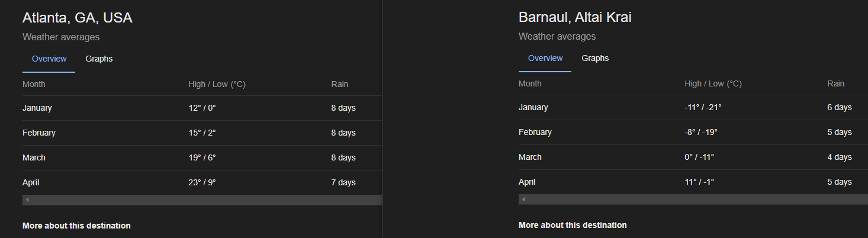This screenshot has width=868, height=238.
Task: Click the March row label for Atlanta
Action: tap(34, 157)
